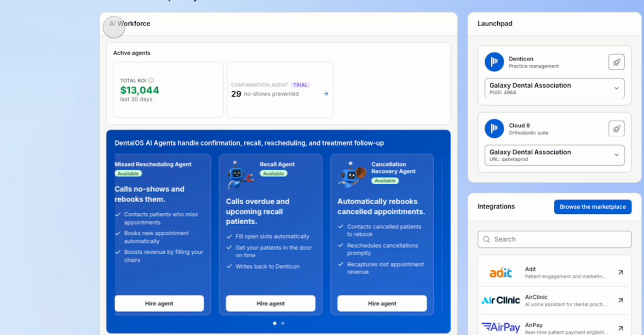The image size is (644, 335).
Task: Click the Cancellation Recovery Agent robot illustration
Action: pos(352,175)
